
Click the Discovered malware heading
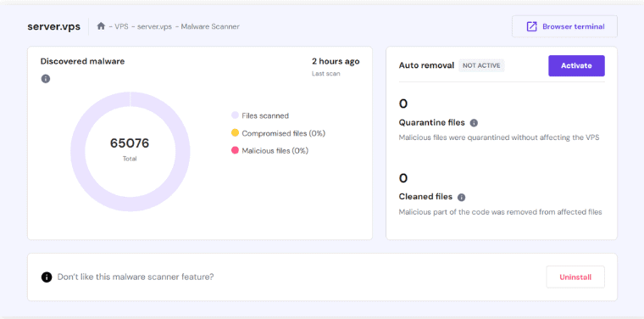pos(82,61)
